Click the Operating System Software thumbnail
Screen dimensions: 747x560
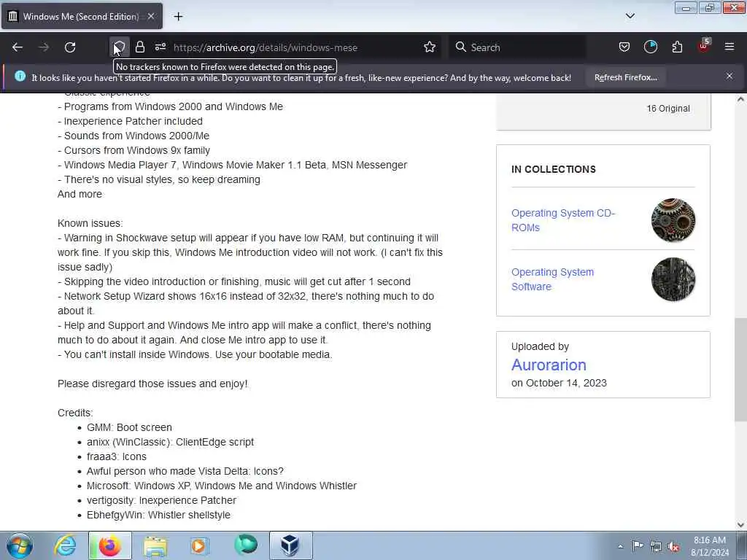(673, 279)
